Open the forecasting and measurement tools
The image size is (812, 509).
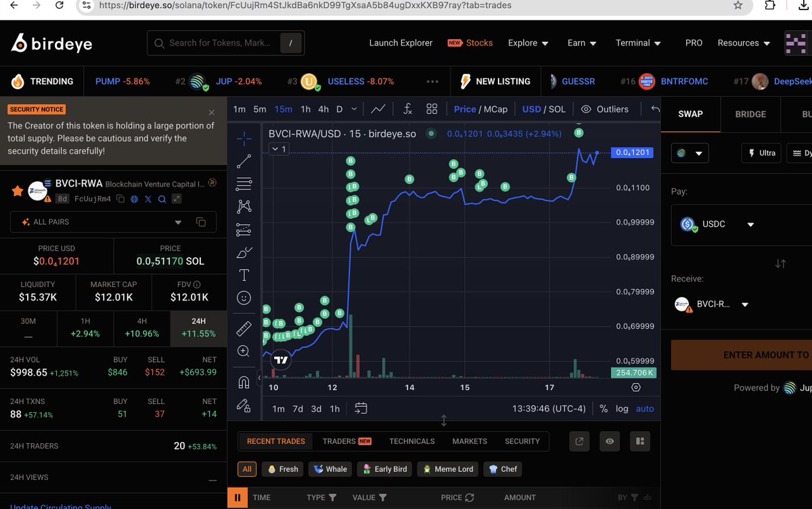point(244,230)
